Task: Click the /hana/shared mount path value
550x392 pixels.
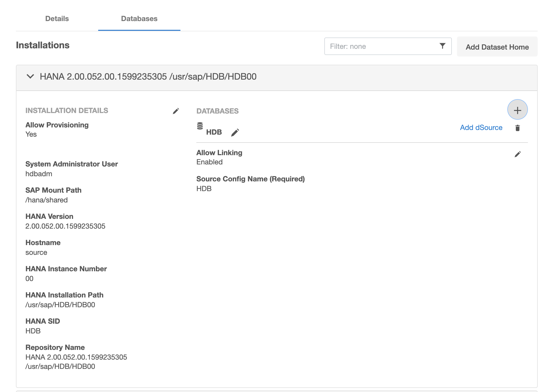Action: click(x=47, y=200)
